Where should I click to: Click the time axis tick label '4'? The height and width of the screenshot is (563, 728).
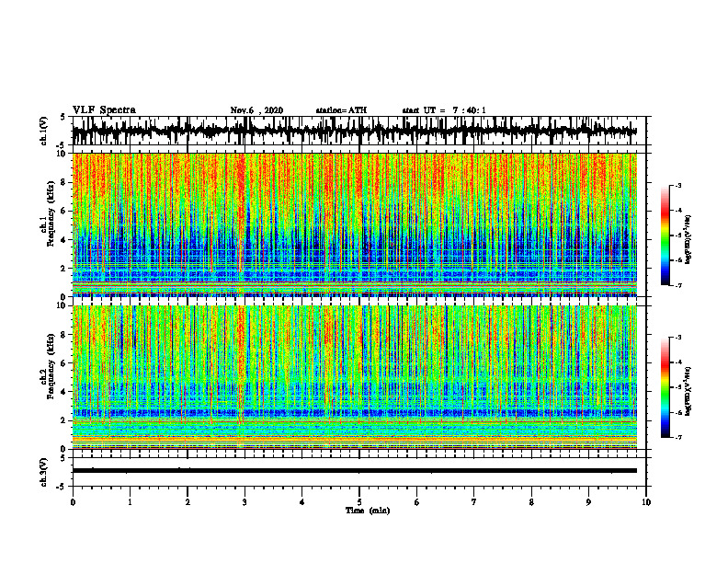pos(302,502)
